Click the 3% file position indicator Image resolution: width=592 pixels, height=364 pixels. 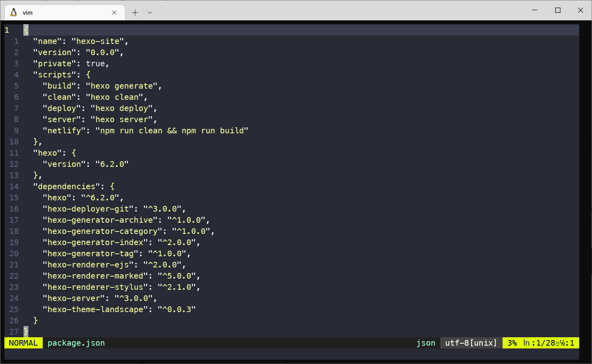512,343
